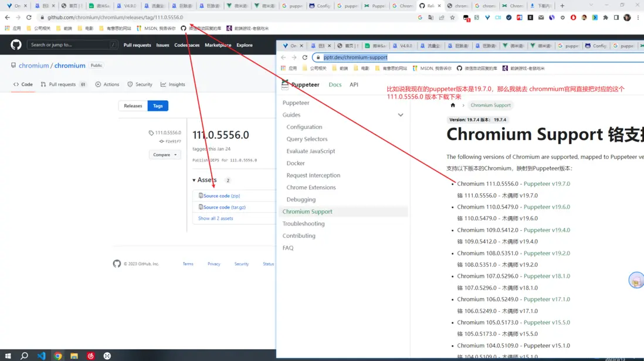This screenshot has width=644, height=361.
Task: Reload the GitHub releases page
Action: [29, 17]
